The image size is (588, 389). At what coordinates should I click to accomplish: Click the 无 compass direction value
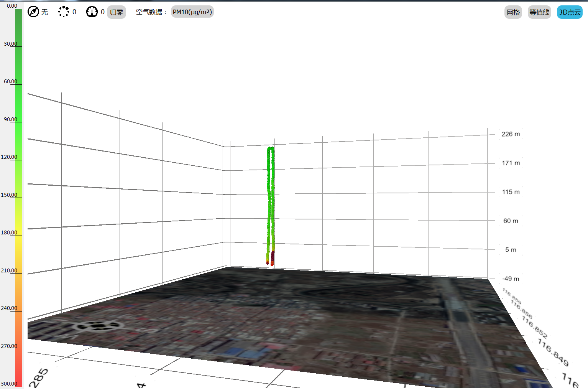[45, 12]
